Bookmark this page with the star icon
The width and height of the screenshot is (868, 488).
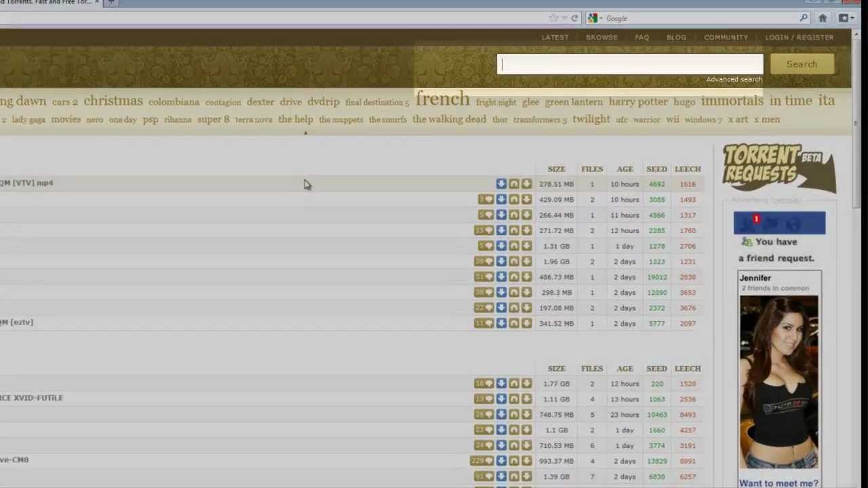pos(553,18)
